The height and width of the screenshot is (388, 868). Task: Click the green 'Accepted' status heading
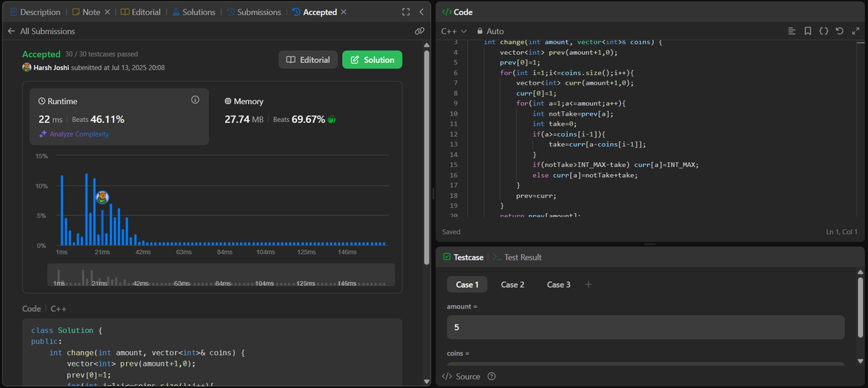[41, 54]
